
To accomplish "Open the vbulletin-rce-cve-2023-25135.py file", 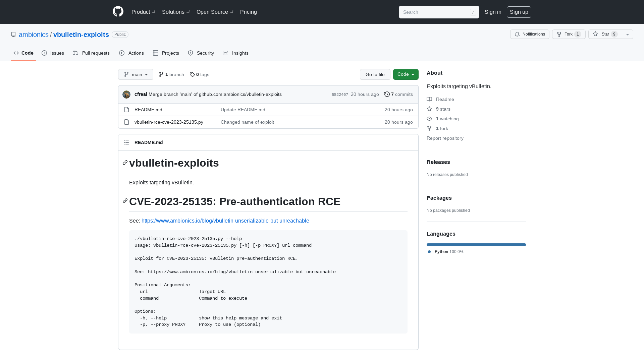I will point(169,122).
